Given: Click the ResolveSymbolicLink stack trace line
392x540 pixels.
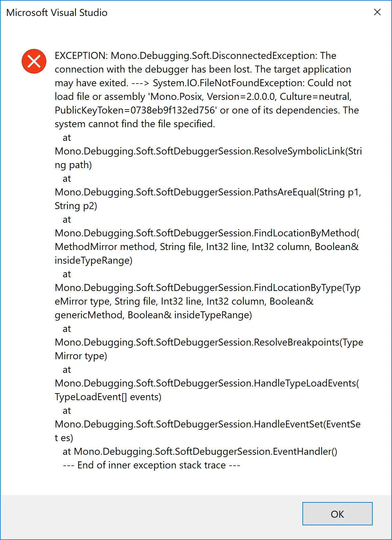Looking at the screenshot, I should click(x=208, y=151).
